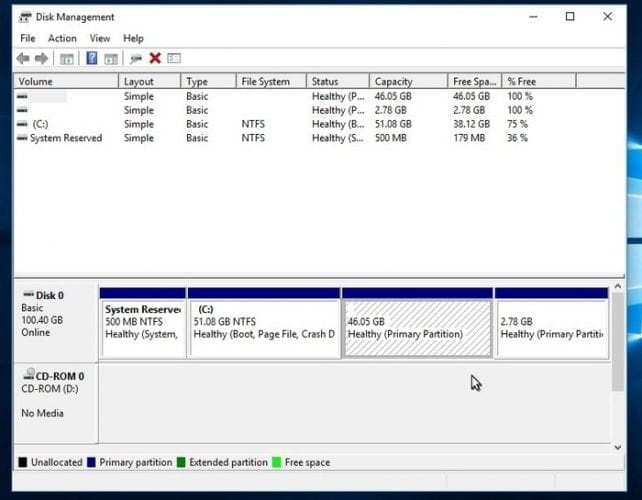Minimize the Disk Management window
The width and height of the screenshot is (642, 500).
533,16
